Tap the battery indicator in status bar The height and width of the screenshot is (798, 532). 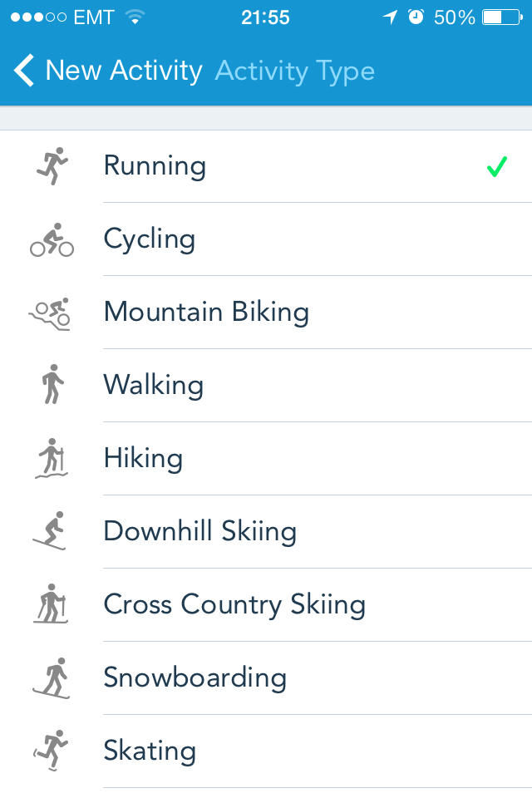coord(505,17)
